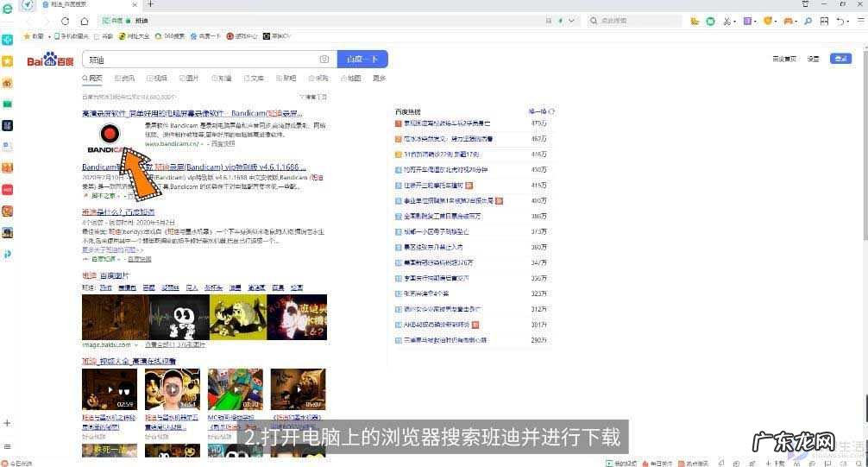
Task: Open the AKB48 hot search item
Action: pyautogui.click(x=437, y=325)
